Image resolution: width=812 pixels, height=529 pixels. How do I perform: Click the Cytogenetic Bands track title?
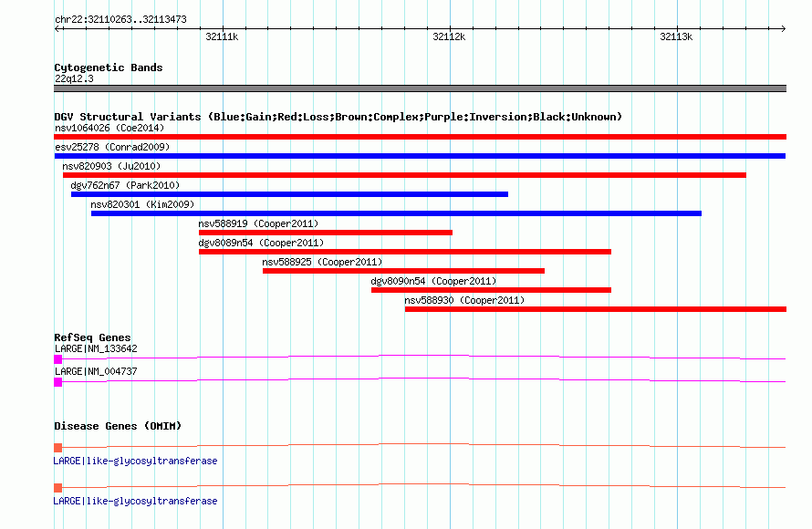coord(109,67)
